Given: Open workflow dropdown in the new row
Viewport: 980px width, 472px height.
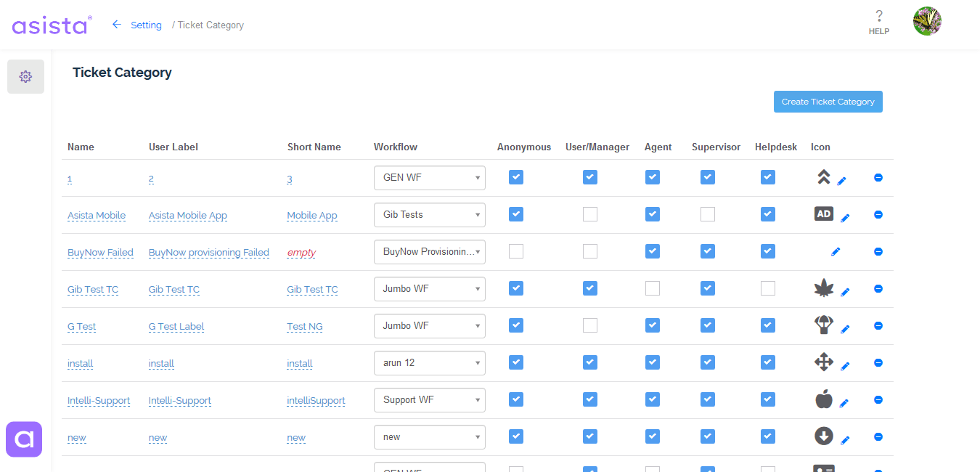Looking at the screenshot, I should [x=430, y=437].
